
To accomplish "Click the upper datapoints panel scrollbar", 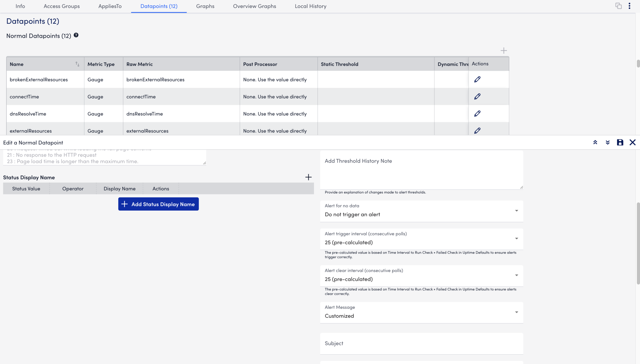I will [638, 63].
